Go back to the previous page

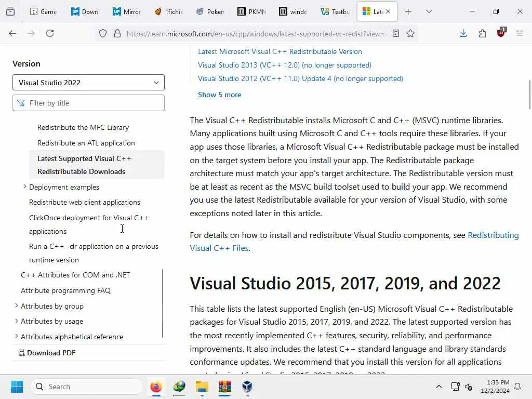pyautogui.click(x=12, y=33)
